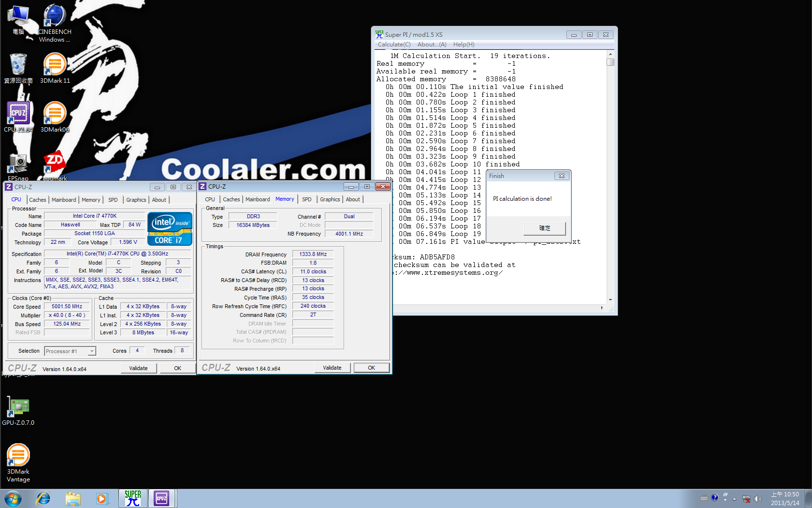Image resolution: width=812 pixels, height=508 pixels.
Task: Launch the 3DMark06 desktop shortcut
Action: (55, 117)
